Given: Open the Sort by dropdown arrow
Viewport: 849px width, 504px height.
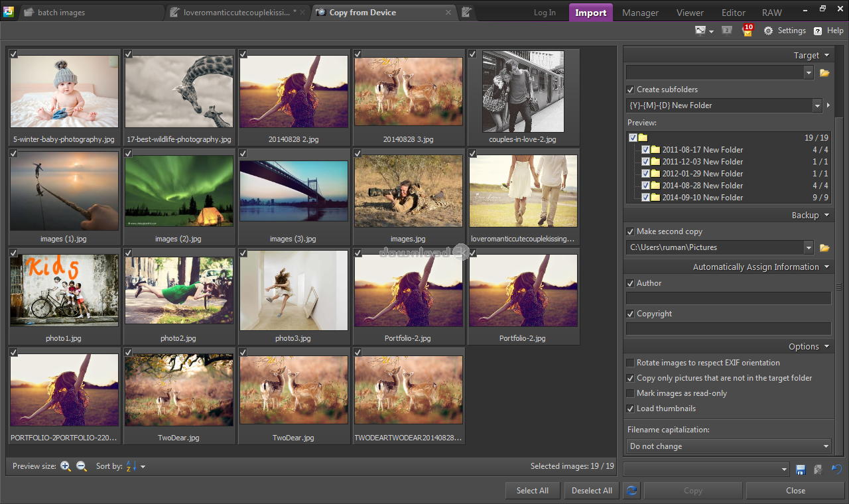Looking at the screenshot, I should (143, 467).
